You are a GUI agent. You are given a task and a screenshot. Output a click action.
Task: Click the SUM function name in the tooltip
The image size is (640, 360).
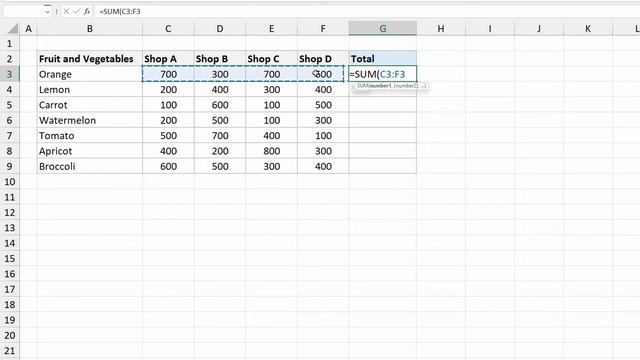coord(363,86)
